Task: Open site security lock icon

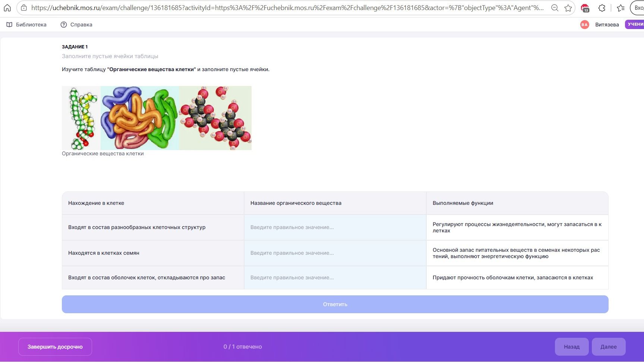Action: 24,8
